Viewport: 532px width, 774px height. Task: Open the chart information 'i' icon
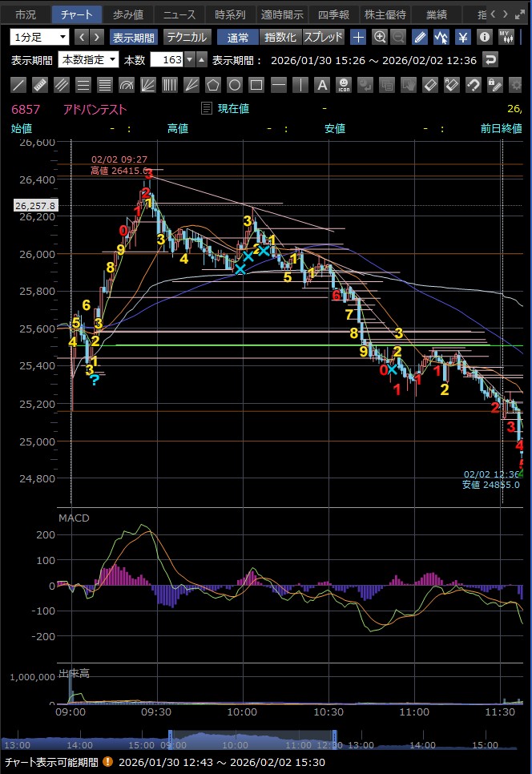[x=484, y=37]
